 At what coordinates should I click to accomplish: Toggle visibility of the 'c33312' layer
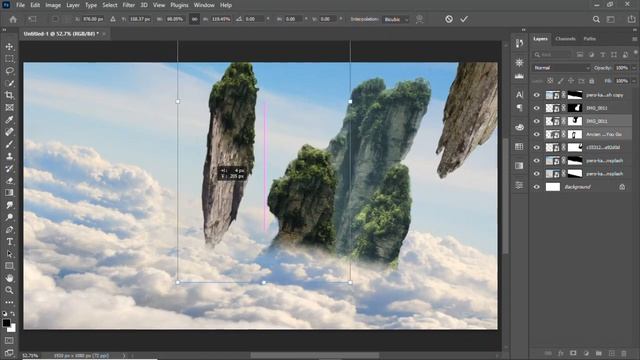537,147
